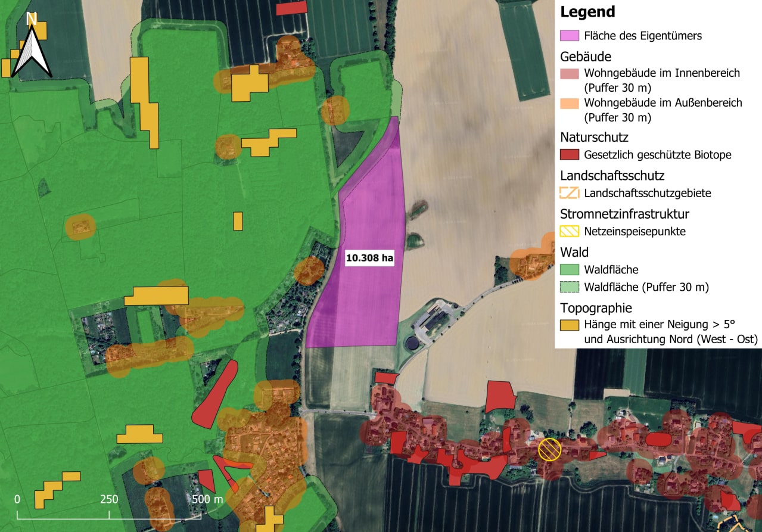Click the yellow Hänge slope legend swatch

570,325
